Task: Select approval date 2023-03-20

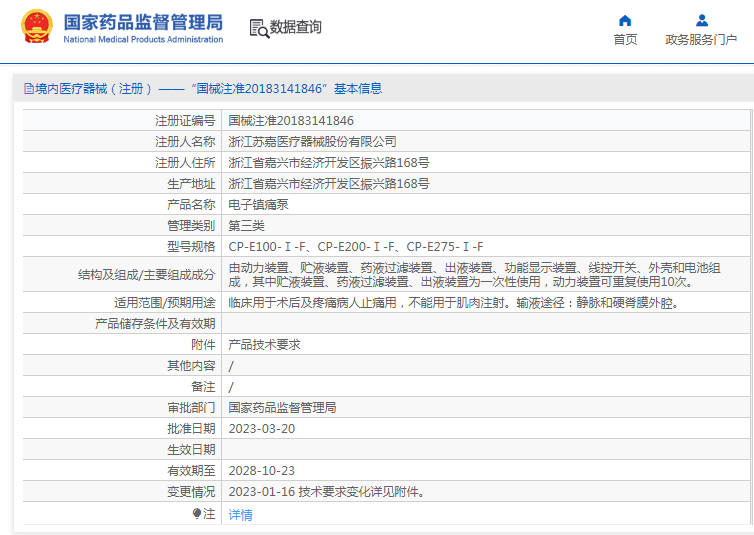Action: pos(262,429)
